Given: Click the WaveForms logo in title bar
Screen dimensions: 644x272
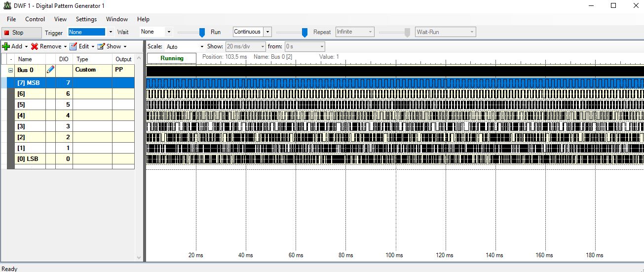Looking at the screenshot, I should tap(7, 5).
